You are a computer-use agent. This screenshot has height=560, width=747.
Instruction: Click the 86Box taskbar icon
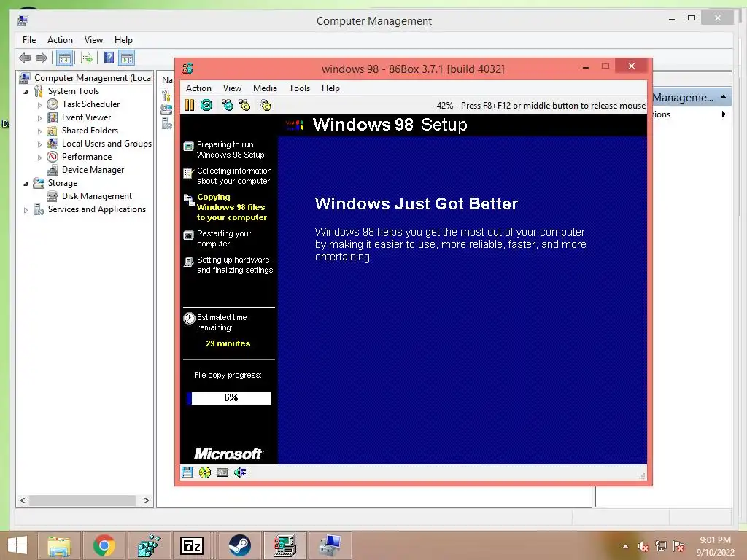(x=285, y=545)
